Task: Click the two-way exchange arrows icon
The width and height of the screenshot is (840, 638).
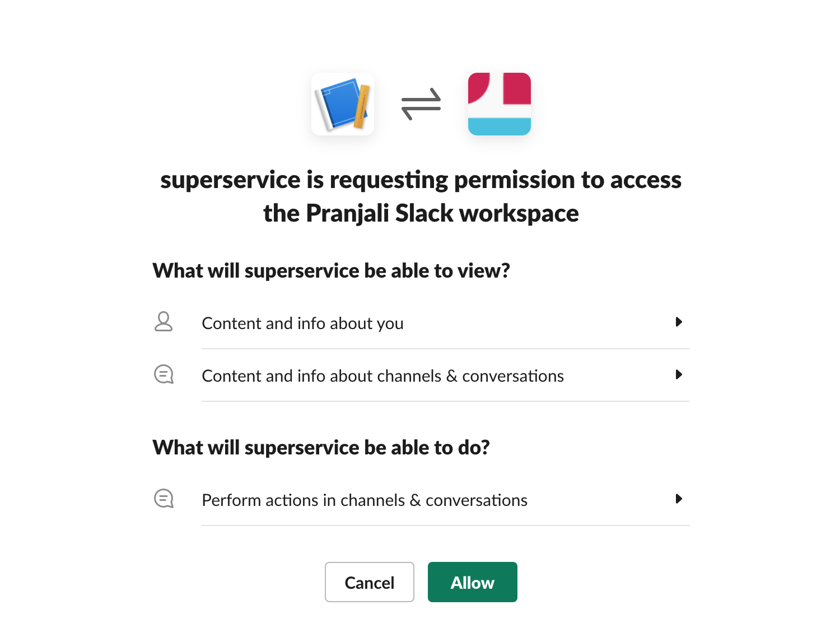Action: [x=421, y=104]
